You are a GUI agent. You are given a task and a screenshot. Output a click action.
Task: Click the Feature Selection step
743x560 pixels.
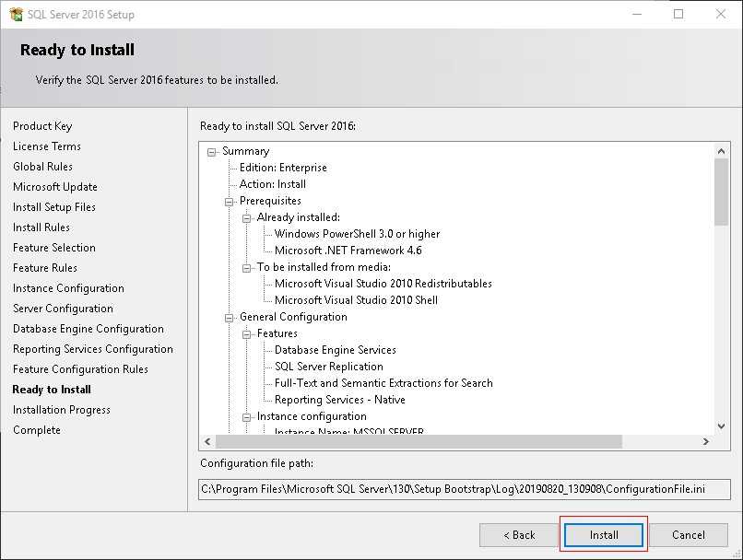click(x=54, y=248)
